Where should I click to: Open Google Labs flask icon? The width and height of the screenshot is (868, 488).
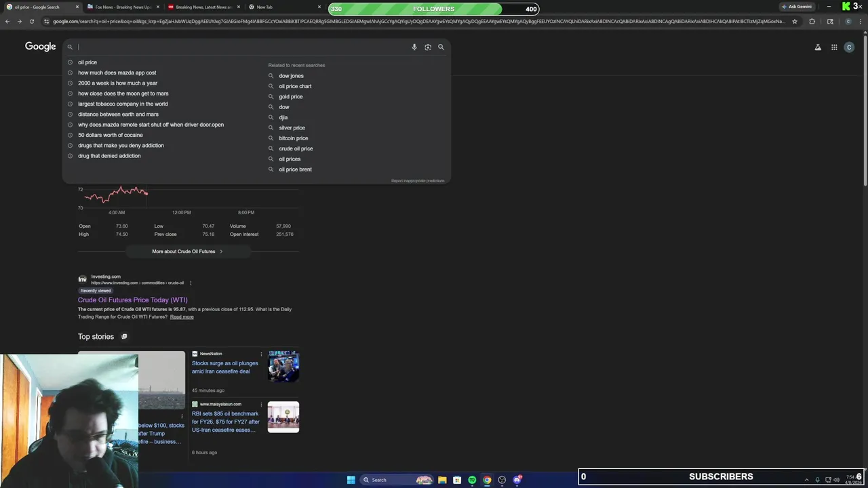(x=818, y=47)
